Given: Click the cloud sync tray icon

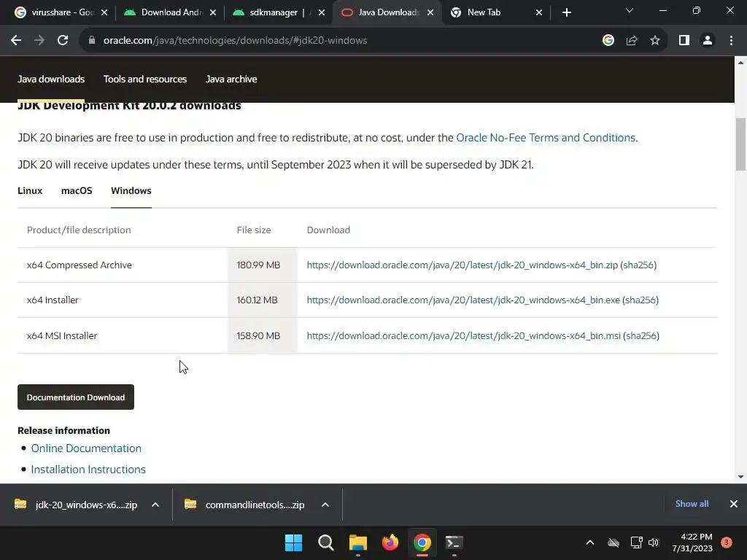Looking at the screenshot, I should (614, 542).
